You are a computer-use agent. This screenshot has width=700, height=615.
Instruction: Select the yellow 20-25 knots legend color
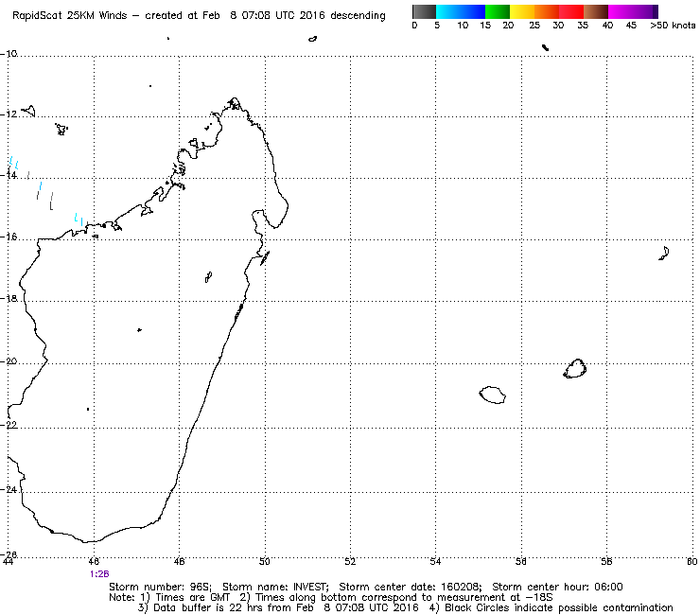[522, 11]
